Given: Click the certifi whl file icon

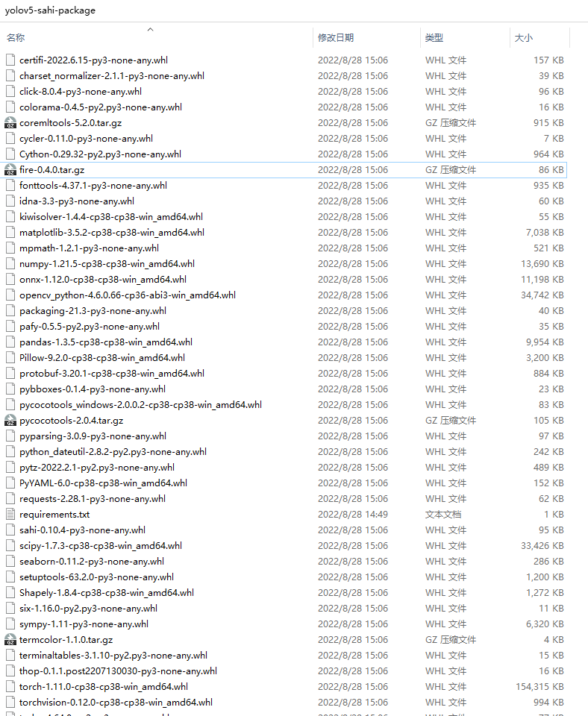Looking at the screenshot, I should click(10, 60).
